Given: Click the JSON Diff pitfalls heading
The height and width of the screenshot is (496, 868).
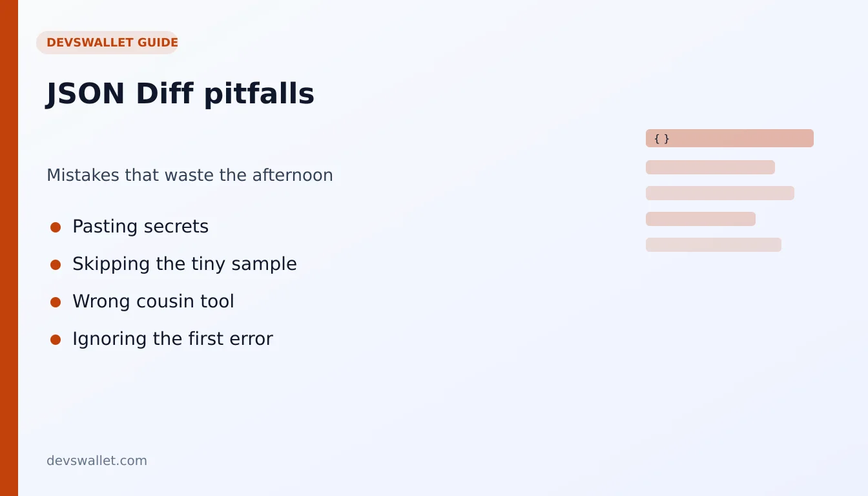Looking at the screenshot, I should (180, 94).
